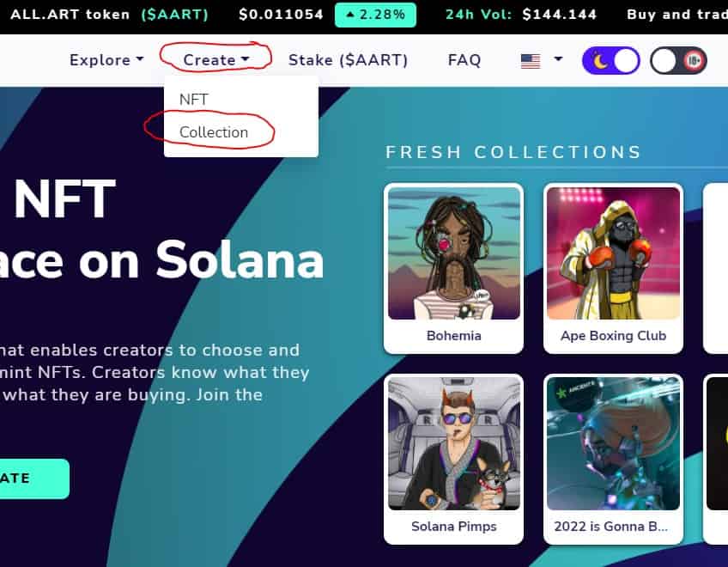
Task: Expand the Explore dropdown menu
Action: click(x=106, y=60)
